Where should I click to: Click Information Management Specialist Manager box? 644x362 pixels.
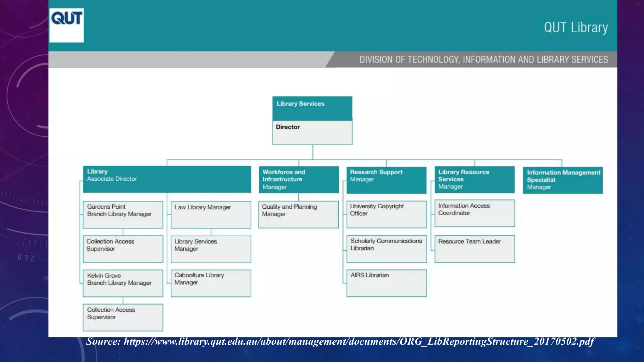(x=563, y=180)
